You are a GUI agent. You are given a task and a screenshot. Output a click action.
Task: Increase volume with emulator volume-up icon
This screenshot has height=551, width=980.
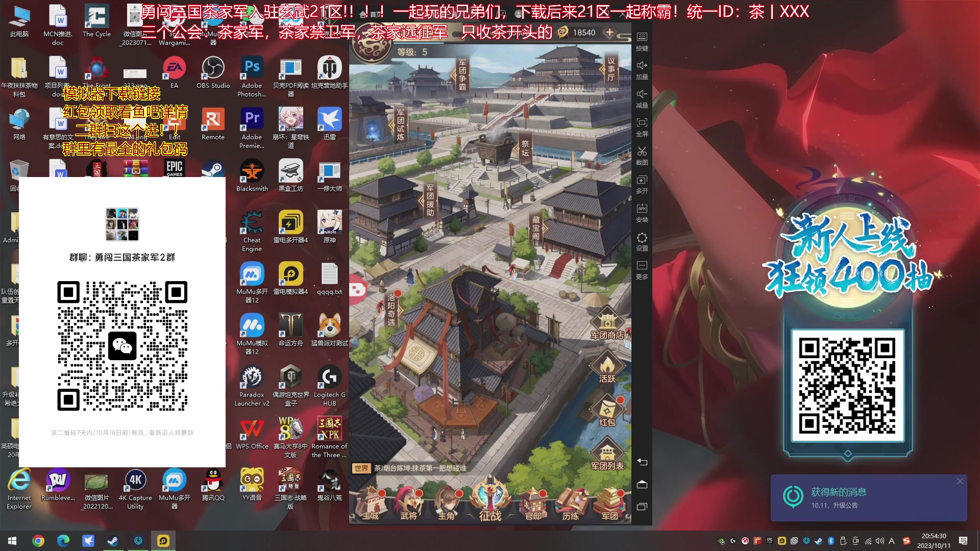(x=642, y=66)
